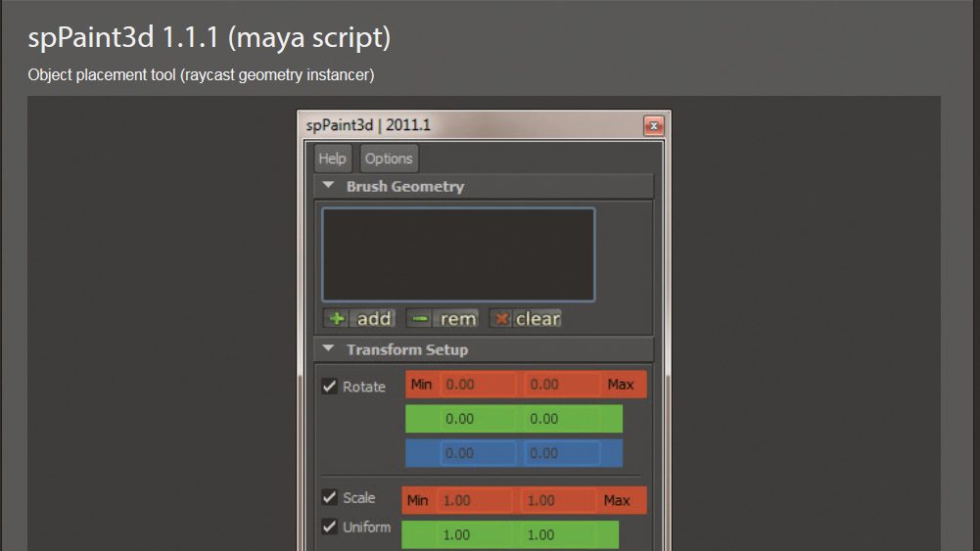
Task: Click the clear button label
Action: pos(537,319)
